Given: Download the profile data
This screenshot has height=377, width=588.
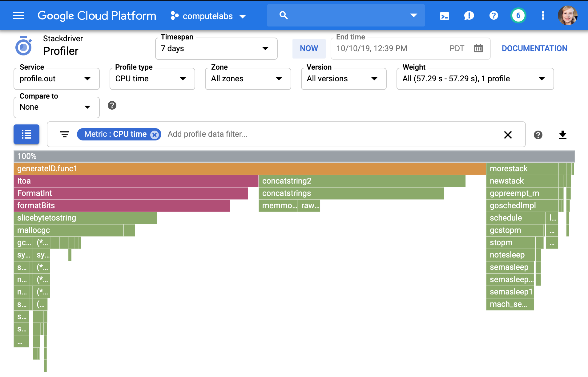Looking at the screenshot, I should pos(562,135).
